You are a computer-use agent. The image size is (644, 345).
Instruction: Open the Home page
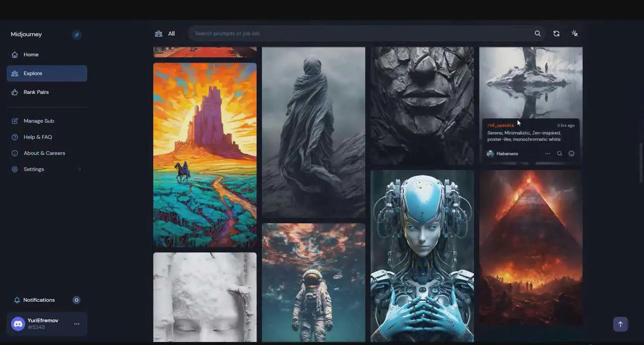[x=31, y=55]
